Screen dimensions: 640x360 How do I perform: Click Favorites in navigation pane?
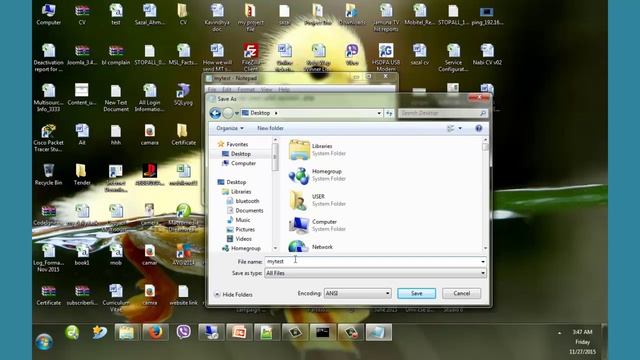[x=233, y=144]
